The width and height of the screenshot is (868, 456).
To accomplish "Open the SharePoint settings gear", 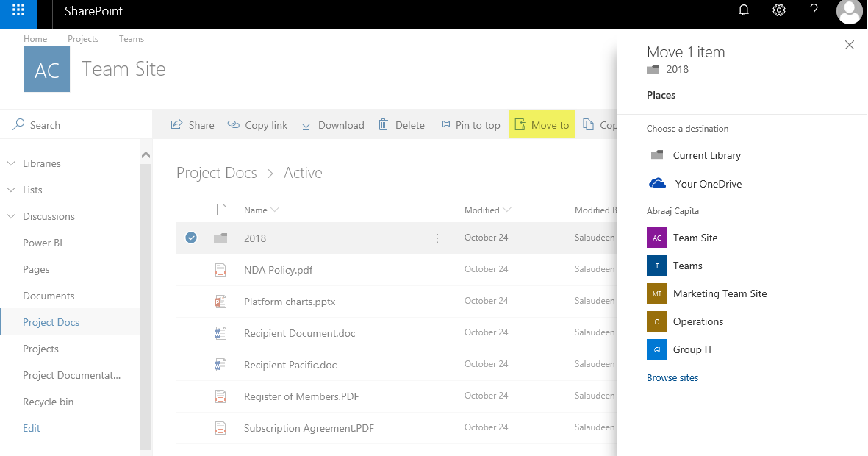I will coord(778,10).
